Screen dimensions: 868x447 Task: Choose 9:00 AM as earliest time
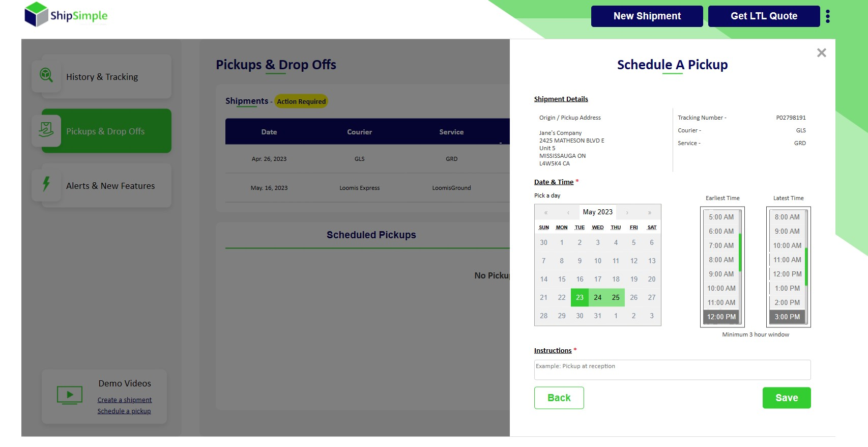(x=721, y=274)
